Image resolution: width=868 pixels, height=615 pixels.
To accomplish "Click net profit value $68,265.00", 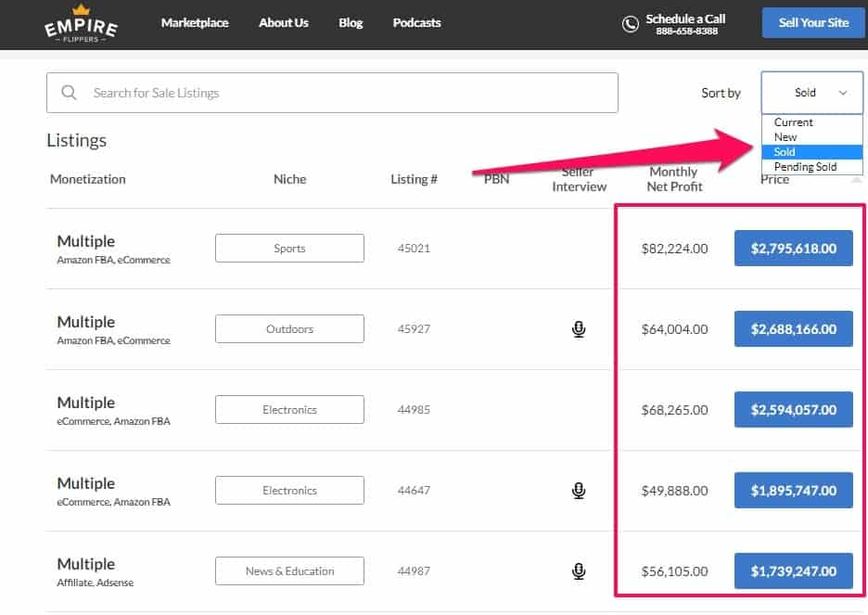I will point(674,410).
